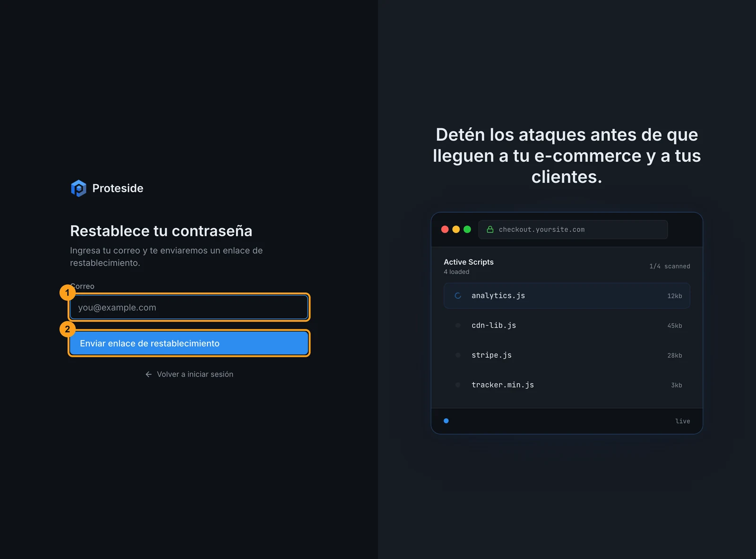This screenshot has height=559, width=756.
Task: Select the tracker.min.js script row
Action: coord(567,385)
